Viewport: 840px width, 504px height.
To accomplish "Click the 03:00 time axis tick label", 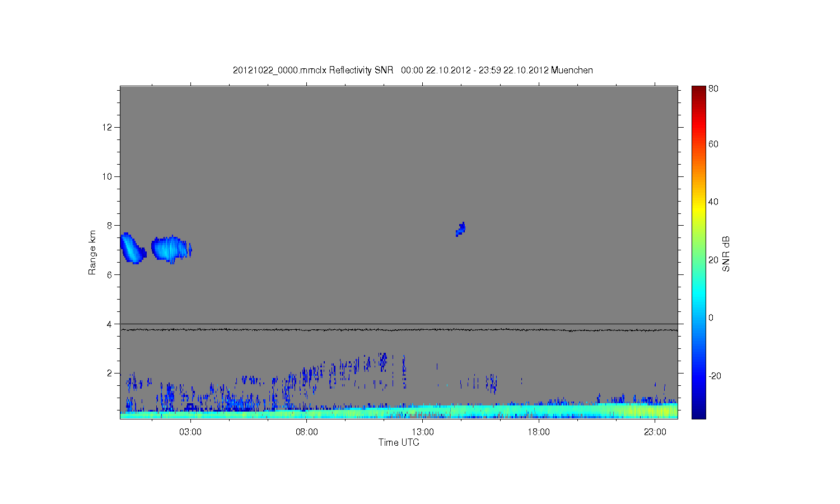I will [x=190, y=432].
